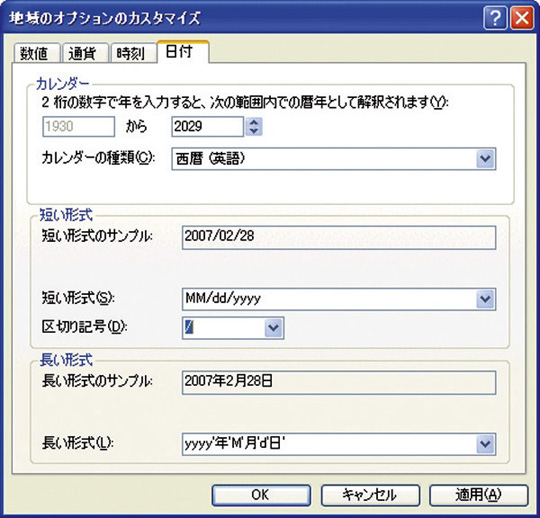Select the 日付 tab
Viewport: 540px width, 518px height.
pos(183,52)
